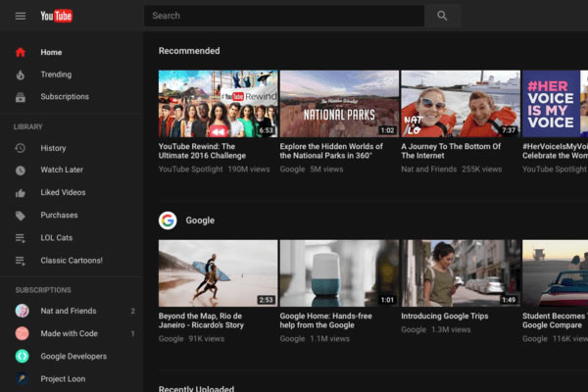Click the Nat and Friends avatar
This screenshot has width=588, height=392.
pyautogui.click(x=23, y=311)
